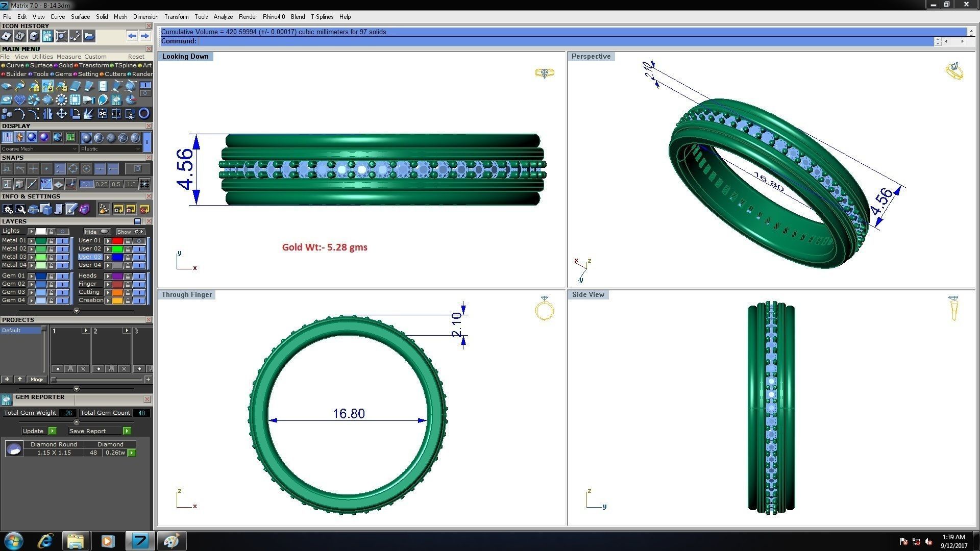
Task: Open the T-Splines menu
Action: 322,17
